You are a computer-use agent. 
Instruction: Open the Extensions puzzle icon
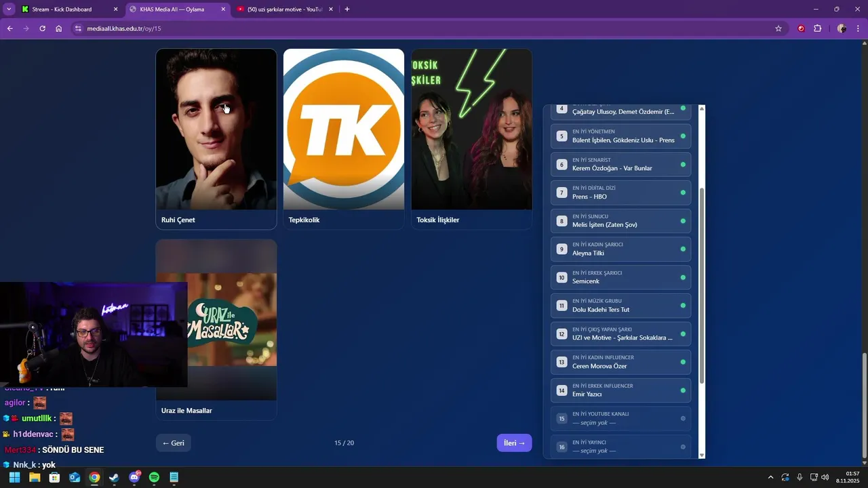coord(817,28)
